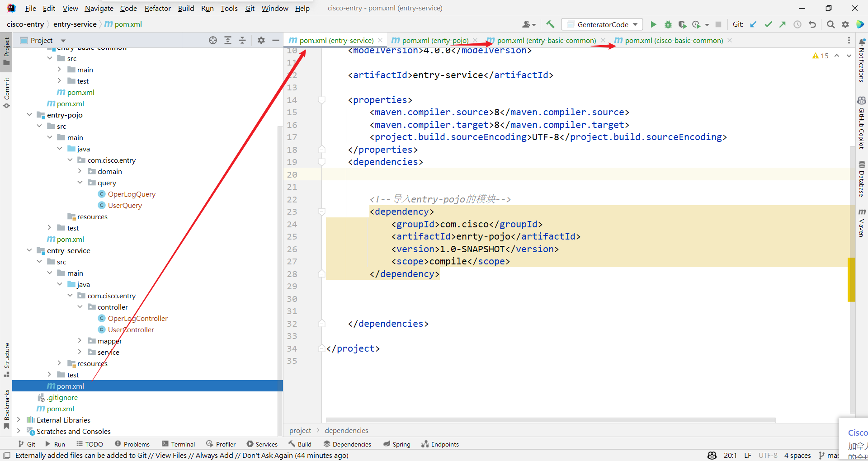Viewport: 868px width, 461px height.
Task: Open the Problems tool window
Action: tap(132, 444)
